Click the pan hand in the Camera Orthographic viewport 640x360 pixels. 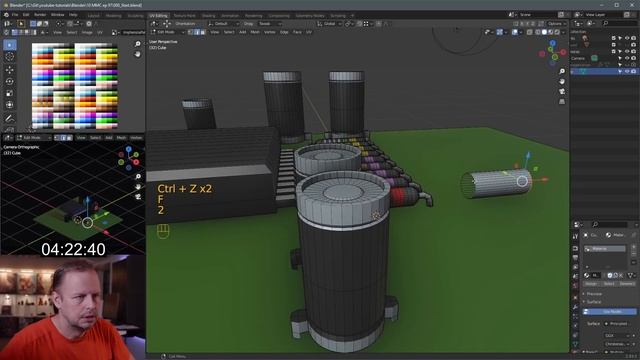(x=138, y=187)
